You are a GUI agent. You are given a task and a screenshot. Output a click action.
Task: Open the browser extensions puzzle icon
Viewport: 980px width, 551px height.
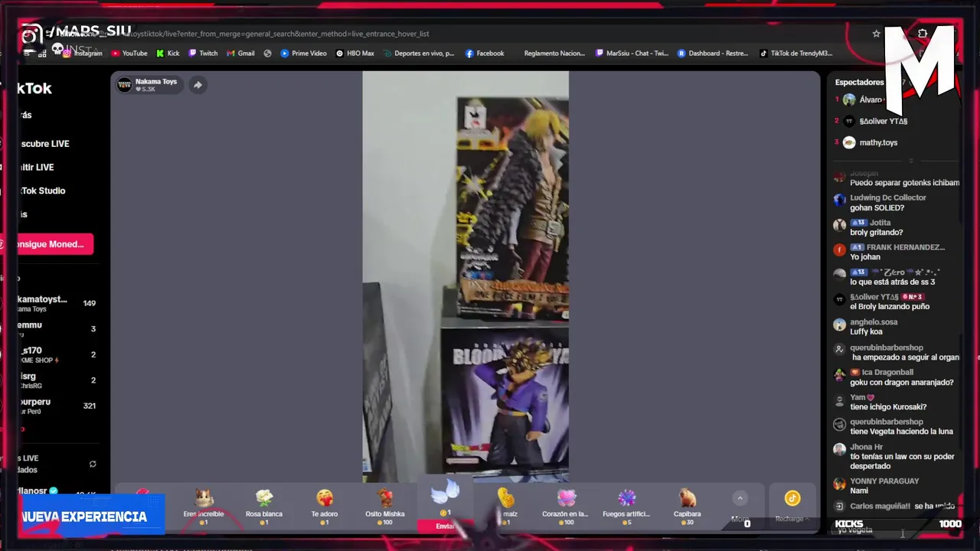(x=923, y=34)
